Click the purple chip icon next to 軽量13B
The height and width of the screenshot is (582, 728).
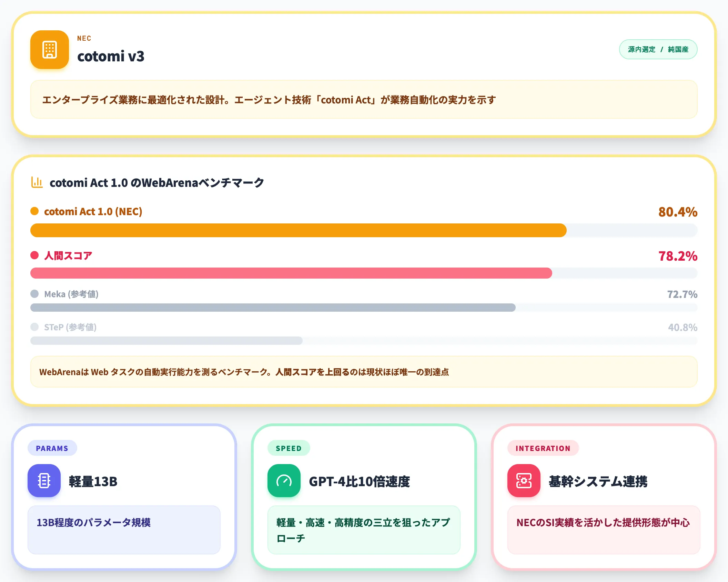coord(44,481)
